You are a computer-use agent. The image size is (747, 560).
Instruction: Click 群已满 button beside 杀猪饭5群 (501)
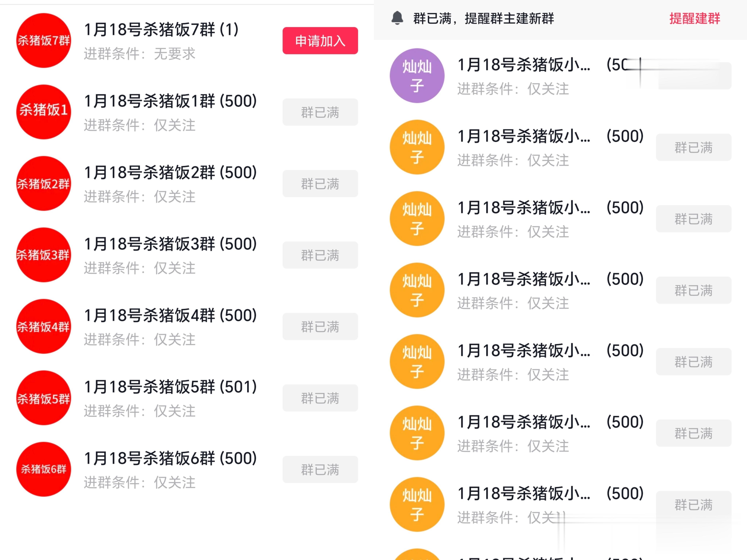pyautogui.click(x=320, y=398)
